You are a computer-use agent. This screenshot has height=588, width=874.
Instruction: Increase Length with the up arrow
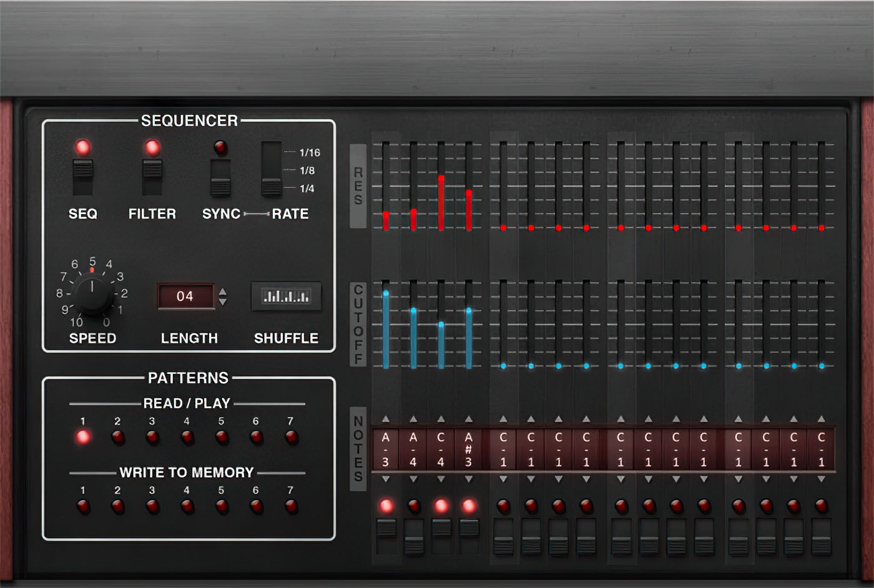223,291
